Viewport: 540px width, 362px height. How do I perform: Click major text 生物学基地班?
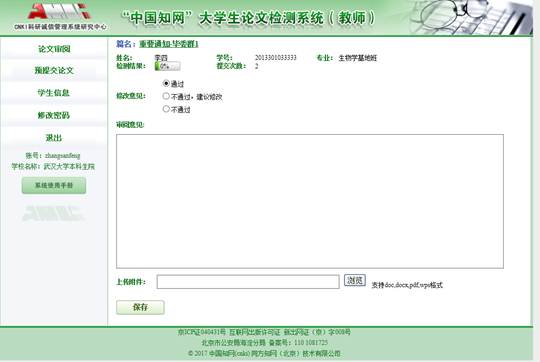pyautogui.click(x=357, y=58)
